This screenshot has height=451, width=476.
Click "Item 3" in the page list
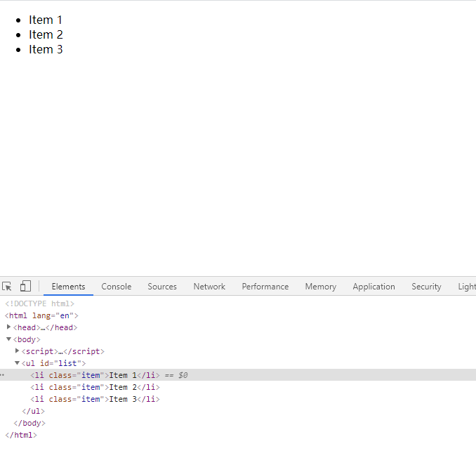pyautogui.click(x=46, y=49)
